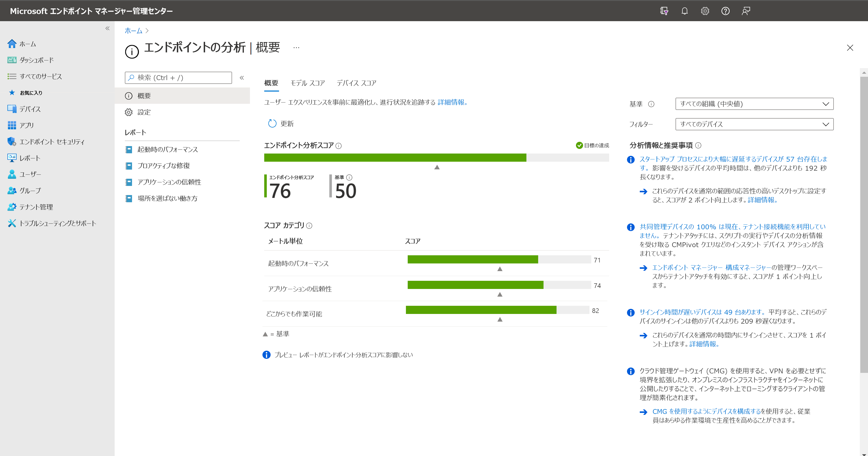The height and width of the screenshot is (456, 868).
Task: Select 概要 in the blade menu
Action: pyautogui.click(x=182, y=96)
